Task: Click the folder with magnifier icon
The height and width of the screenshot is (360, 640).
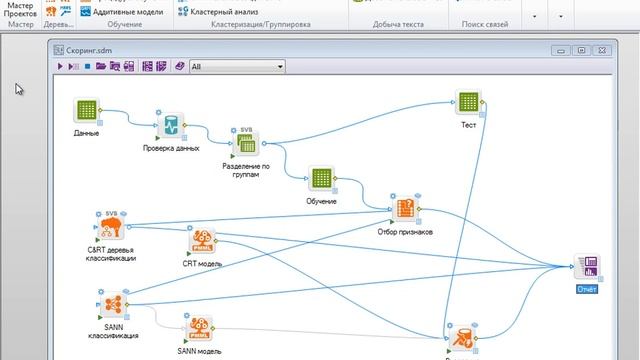Action: tap(115, 66)
